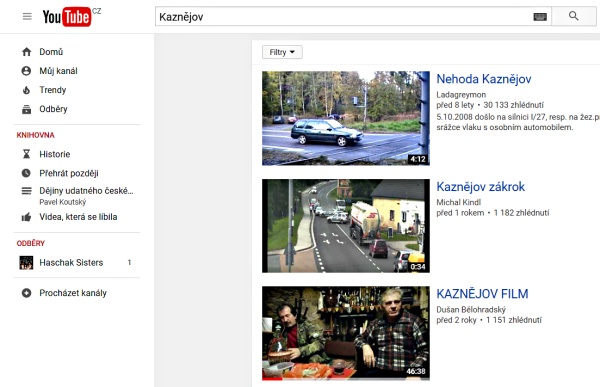Click the 46:38 duration badge
The height and width of the screenshot is (387, 600).
(416, 371)
